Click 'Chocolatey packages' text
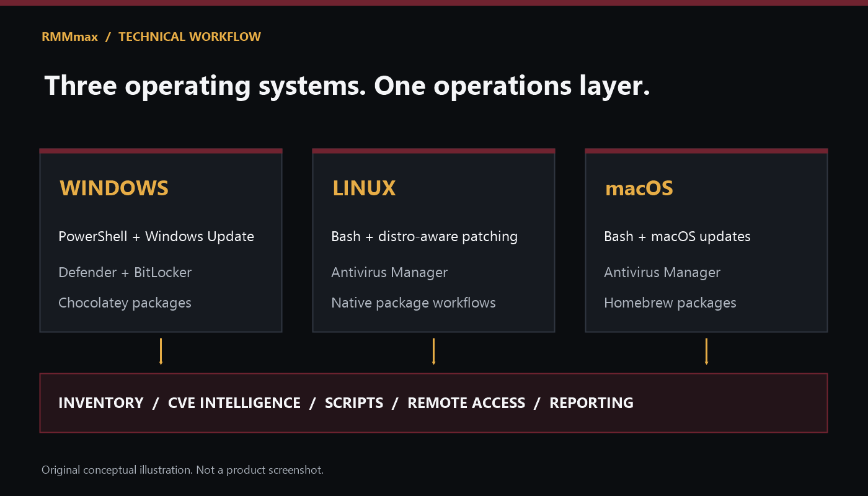The width and height of the screenshot is (868, 496). pyautogui.click(x=125, y=303)
